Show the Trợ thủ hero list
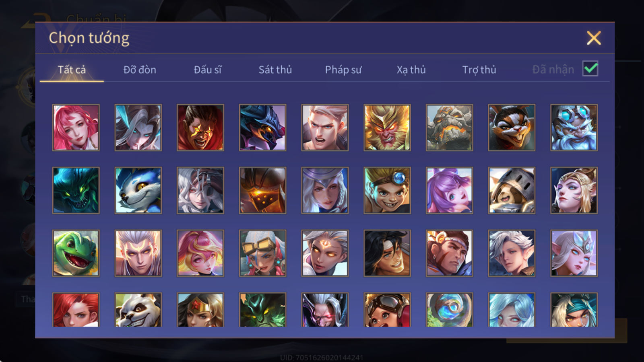Viewport: 644px width, 362px height. point(479,70)
